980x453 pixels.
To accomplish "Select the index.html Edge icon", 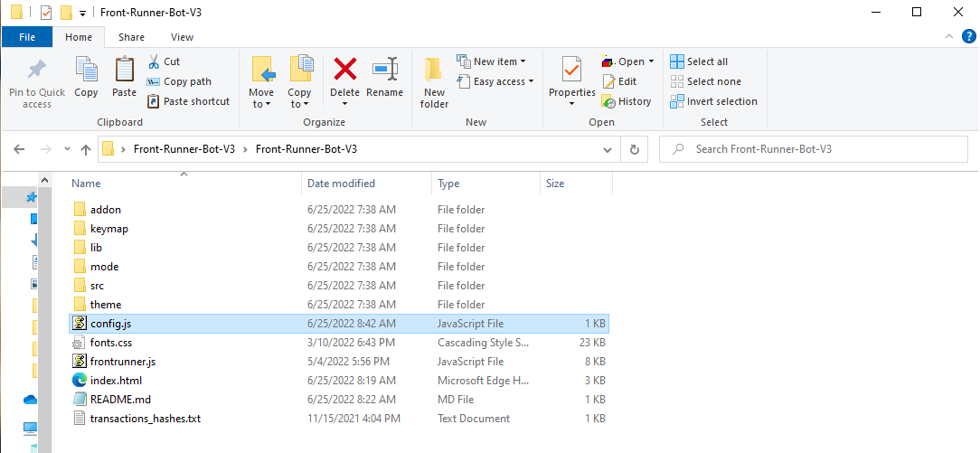I will (x=79, y=380).
